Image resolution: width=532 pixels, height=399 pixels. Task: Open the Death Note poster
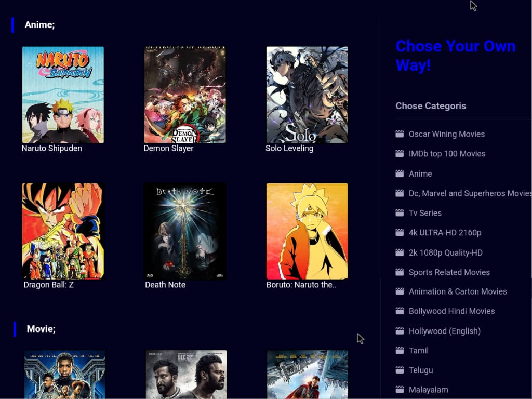pyautogui.click(x=185, y=231)
